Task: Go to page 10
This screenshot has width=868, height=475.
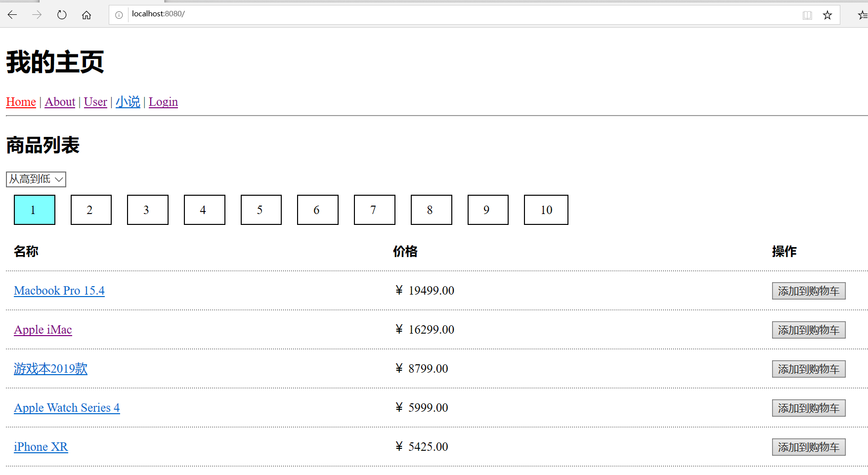Action: click(546, 210)
